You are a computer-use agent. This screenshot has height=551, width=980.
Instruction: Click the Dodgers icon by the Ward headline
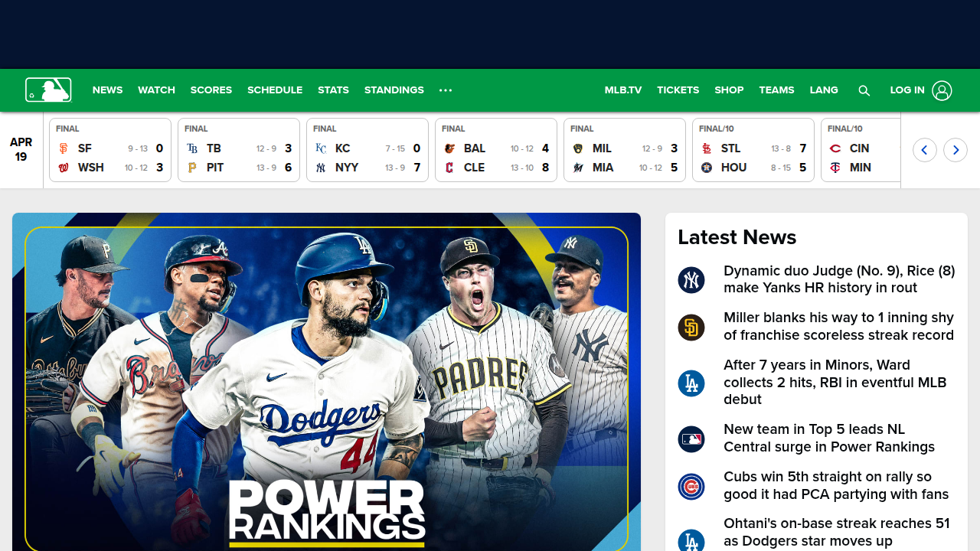[x=691, y=383]
